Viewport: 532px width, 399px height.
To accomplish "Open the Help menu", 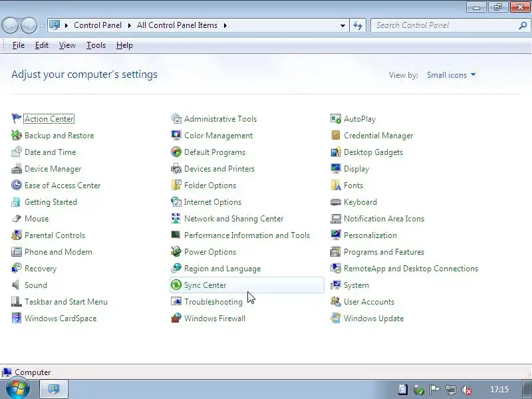I will tap(124, 45).
